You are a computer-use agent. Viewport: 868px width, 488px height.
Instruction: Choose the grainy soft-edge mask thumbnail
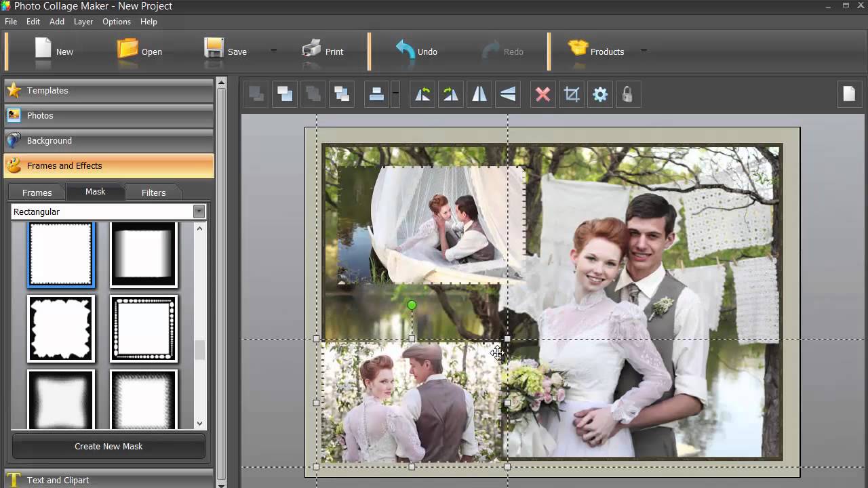pyautogui.click(x=144, y=399)
